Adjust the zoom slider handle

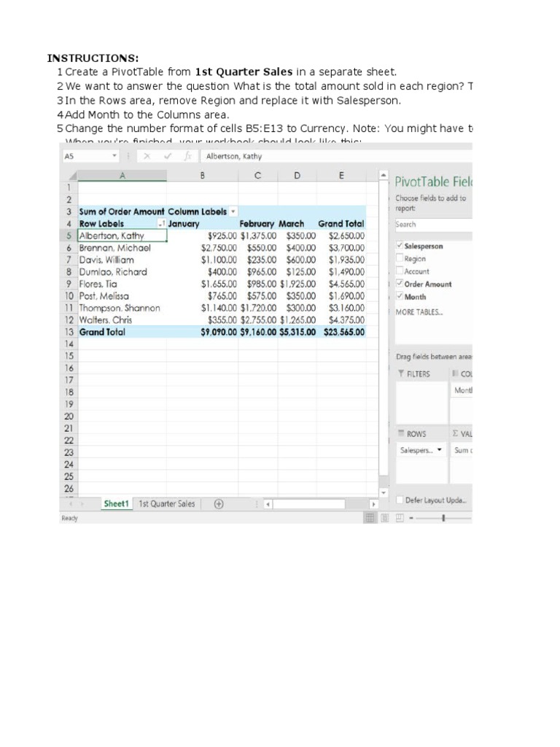click(x=443, y=518)
